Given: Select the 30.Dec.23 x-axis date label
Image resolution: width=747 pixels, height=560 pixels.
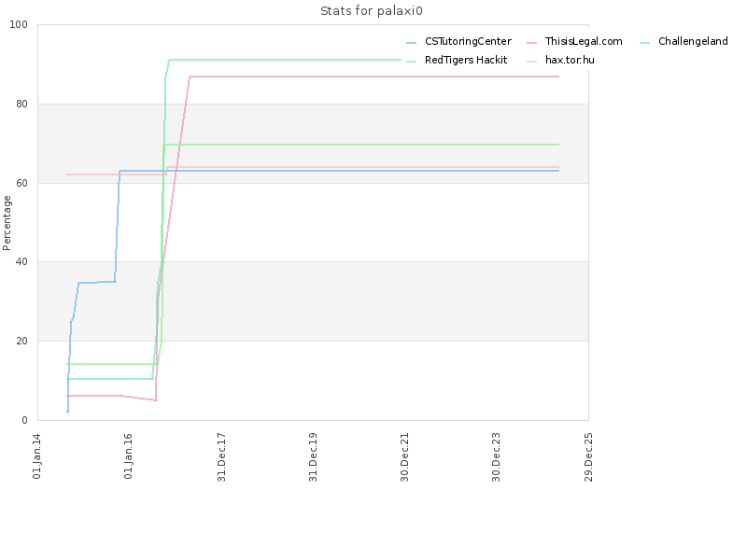Looking at the screenshot, I should [497, 457].
